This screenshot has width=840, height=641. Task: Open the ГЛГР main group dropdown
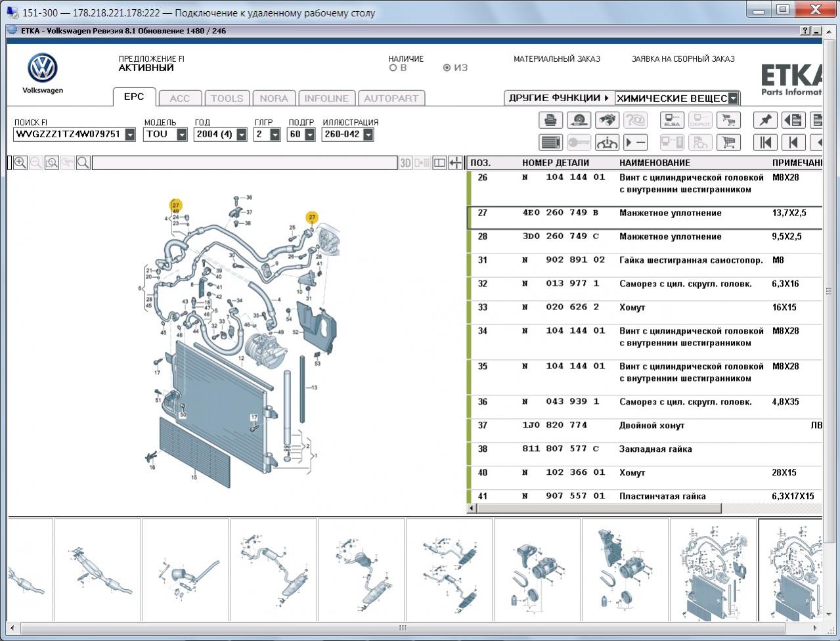coord(275,135)
